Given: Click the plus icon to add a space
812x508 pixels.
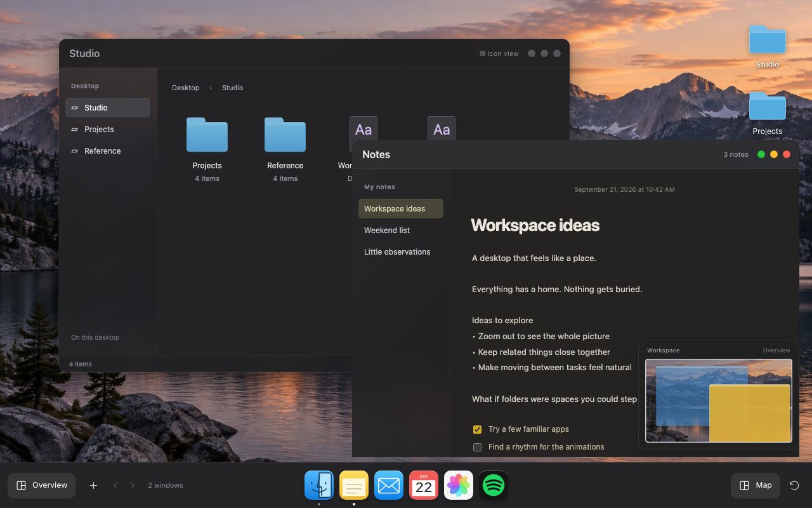Looking at the screenshot, I should pyautogui.click(x=93, y=485).
